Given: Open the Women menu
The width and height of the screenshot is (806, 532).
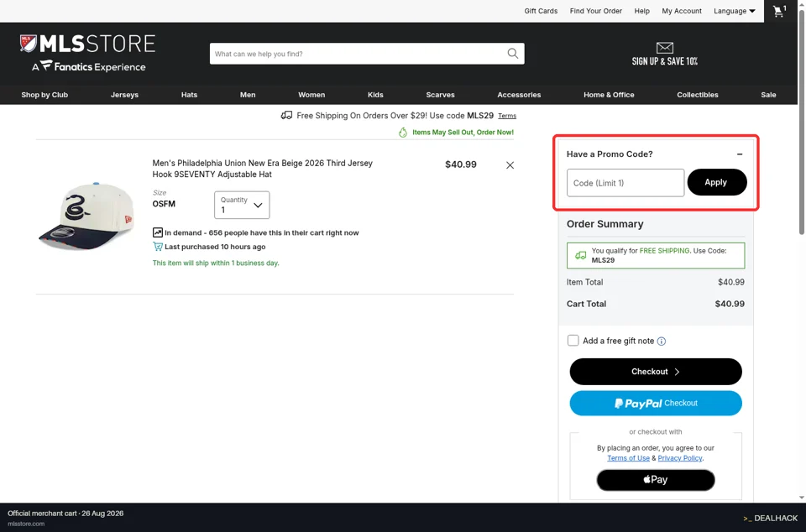Looking at the screenshot, I should tap(311, 95).
